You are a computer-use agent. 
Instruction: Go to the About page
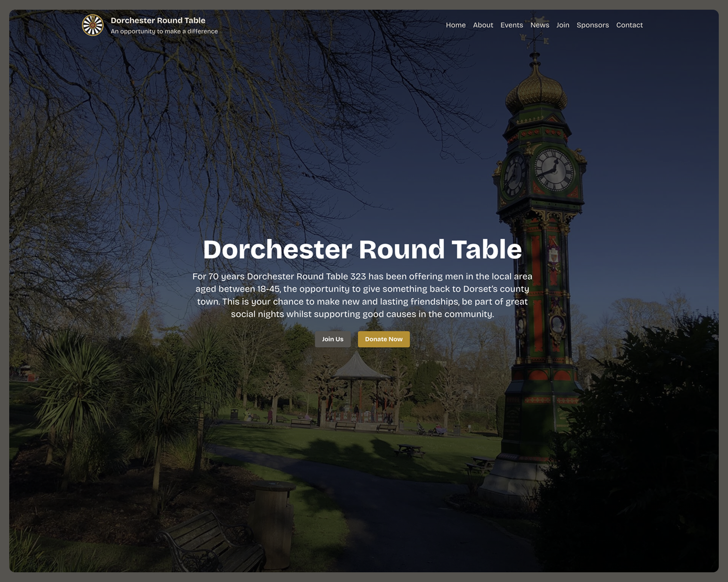pyautogui.click(x=483, y=25)
